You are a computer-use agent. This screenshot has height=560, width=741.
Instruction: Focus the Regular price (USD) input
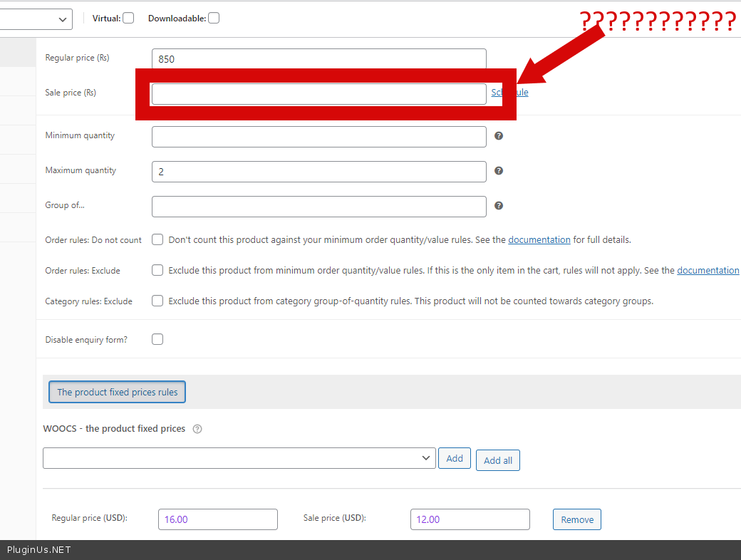(x=217, y=519)
